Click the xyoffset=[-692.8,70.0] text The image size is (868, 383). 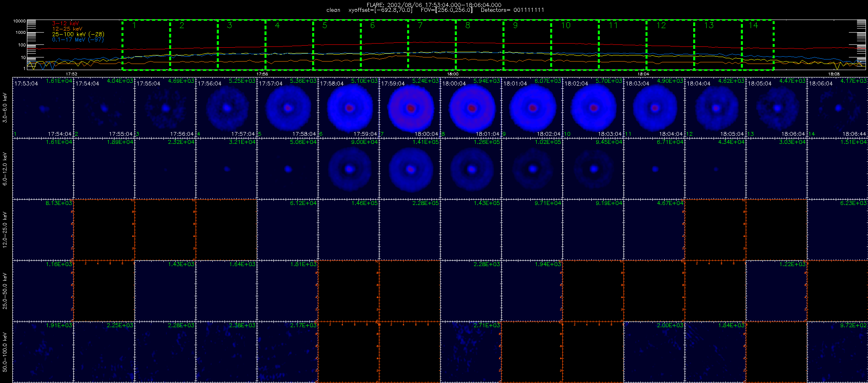381,10
